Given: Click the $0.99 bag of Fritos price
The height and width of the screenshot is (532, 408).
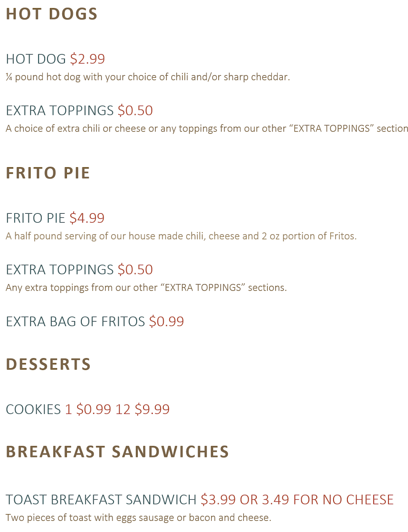Looking at the screenshot, I should click(x=167, y=321).
